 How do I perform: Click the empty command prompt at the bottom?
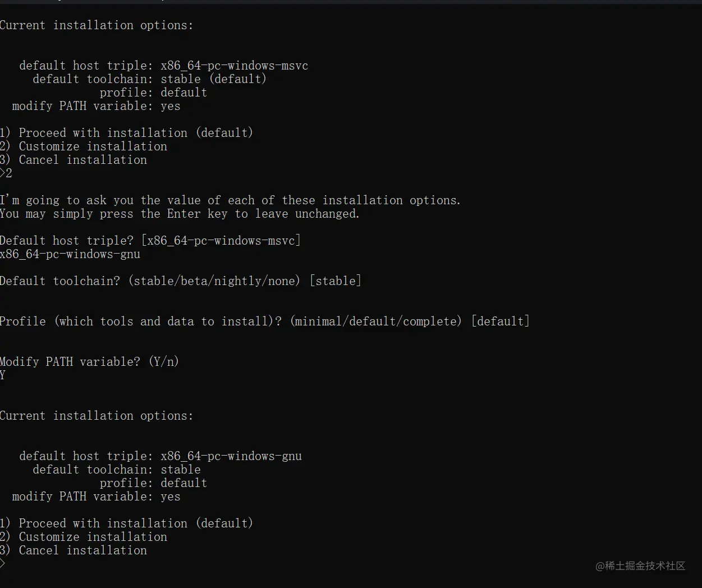pyautogui.click(x=4, y=563)
